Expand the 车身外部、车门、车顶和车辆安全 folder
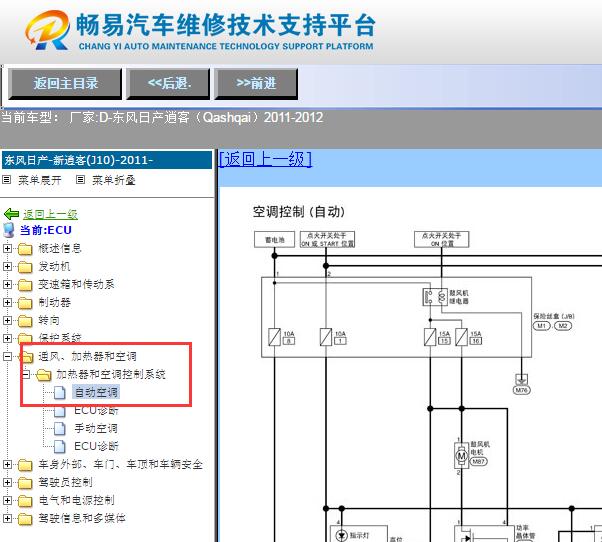Screen dimensions: 602x542 pyautogui.click(x=7, y=464)
